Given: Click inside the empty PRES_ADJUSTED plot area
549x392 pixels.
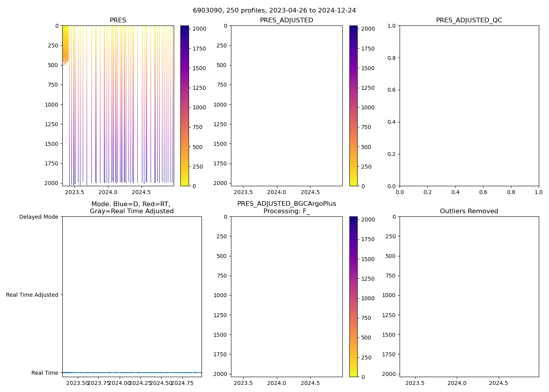Looking at the screenshot, I should pyautogui.click(x=286, y=106).
